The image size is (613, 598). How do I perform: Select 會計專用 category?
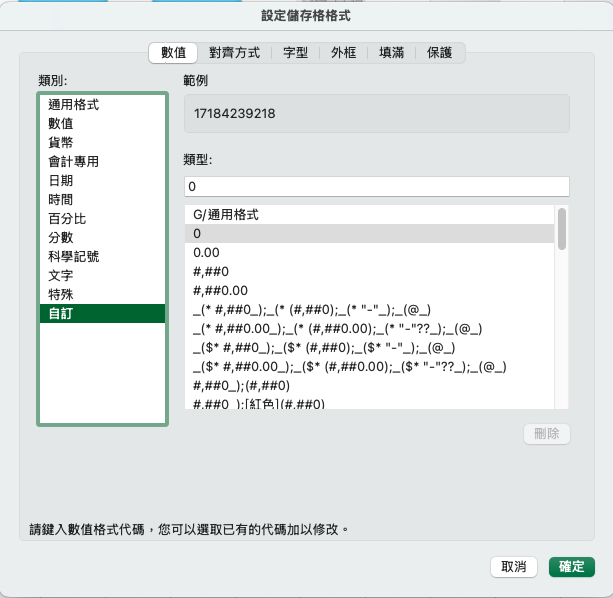(74, 161)
